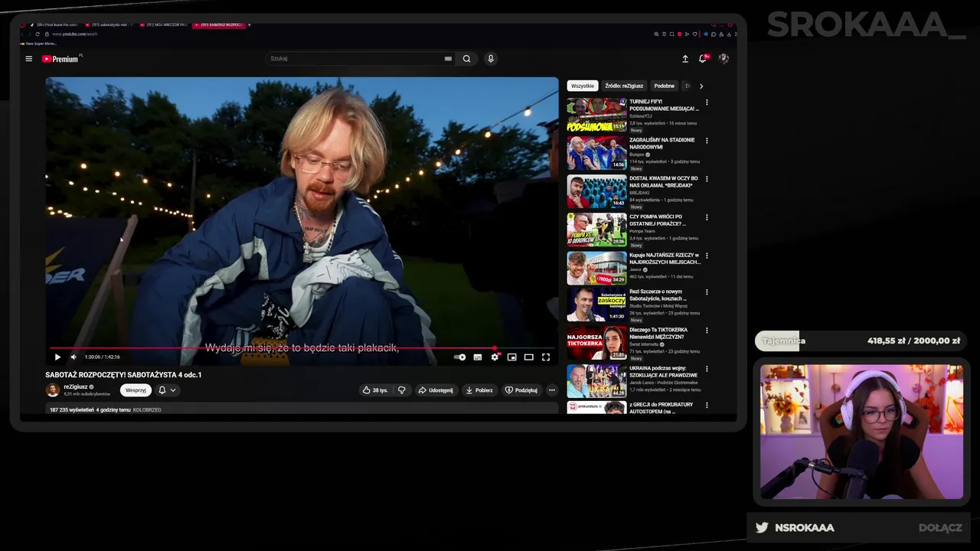Click the reZigiusz channel avatar

[x=53, y=390]
